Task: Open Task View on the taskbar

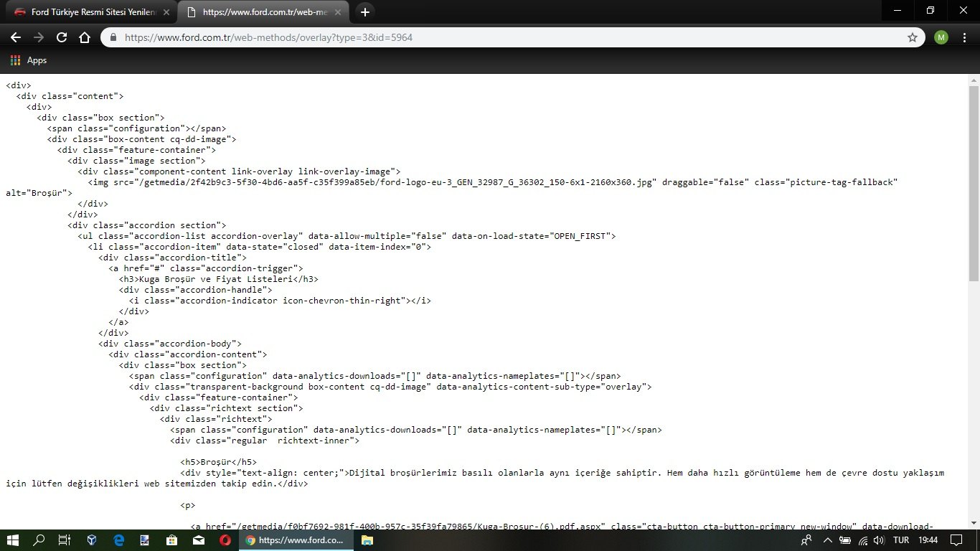Action: click(x=65, y=540)
